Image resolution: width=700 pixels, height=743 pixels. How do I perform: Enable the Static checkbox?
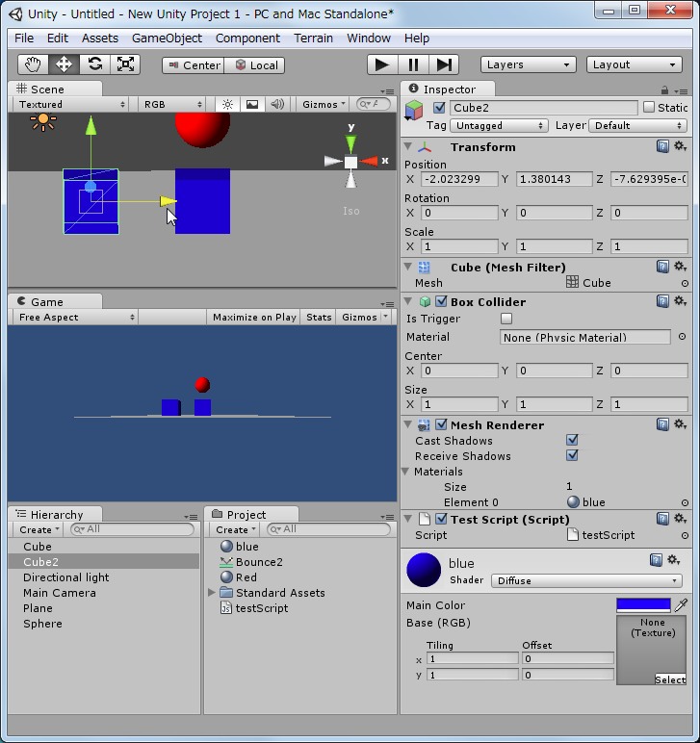pyautogui.click(x=649, y=108)
